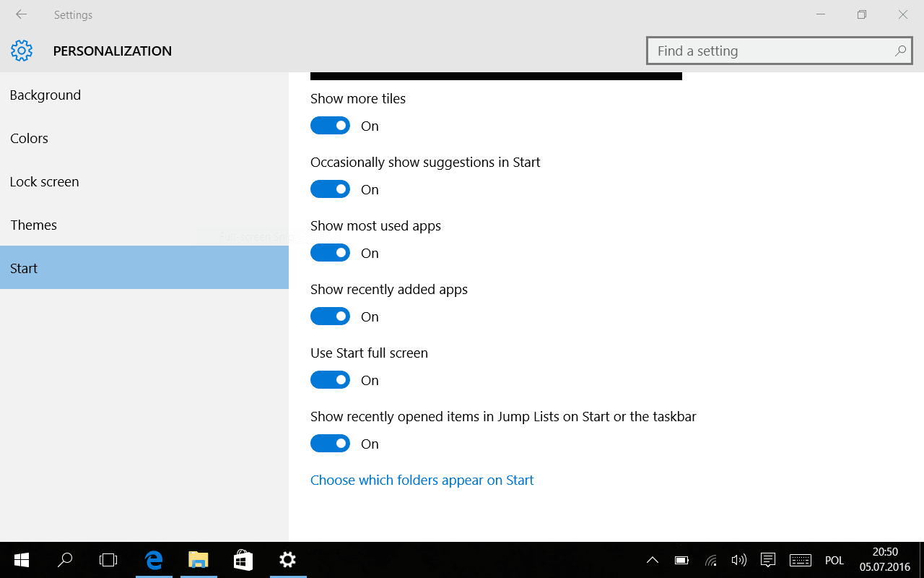
Task: Go to Lock screen settings
Action: click(144, 181)
